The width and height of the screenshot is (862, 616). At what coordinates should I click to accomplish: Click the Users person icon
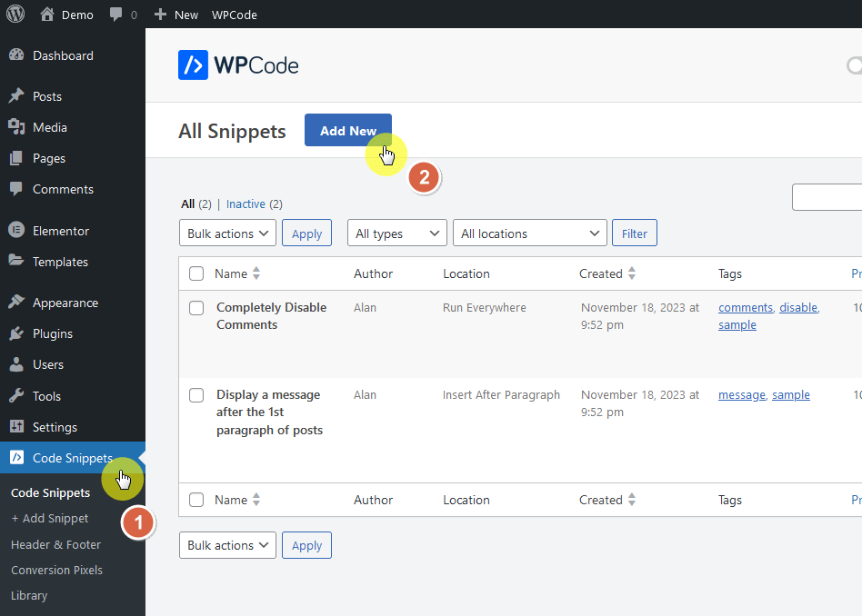point(16,364)
